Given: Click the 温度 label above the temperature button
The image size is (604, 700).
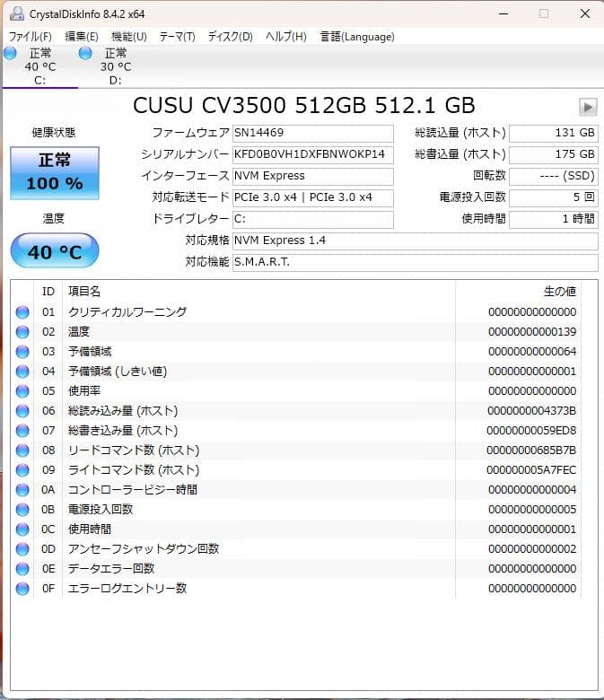Looking at the screenshot, I should 54,219.
